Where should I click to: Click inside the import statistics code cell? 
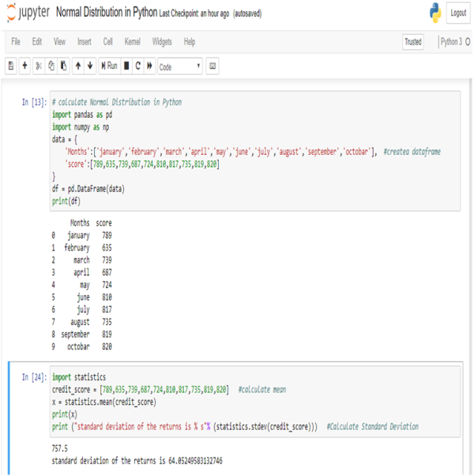pyautogui.click(x=253, y=402)
